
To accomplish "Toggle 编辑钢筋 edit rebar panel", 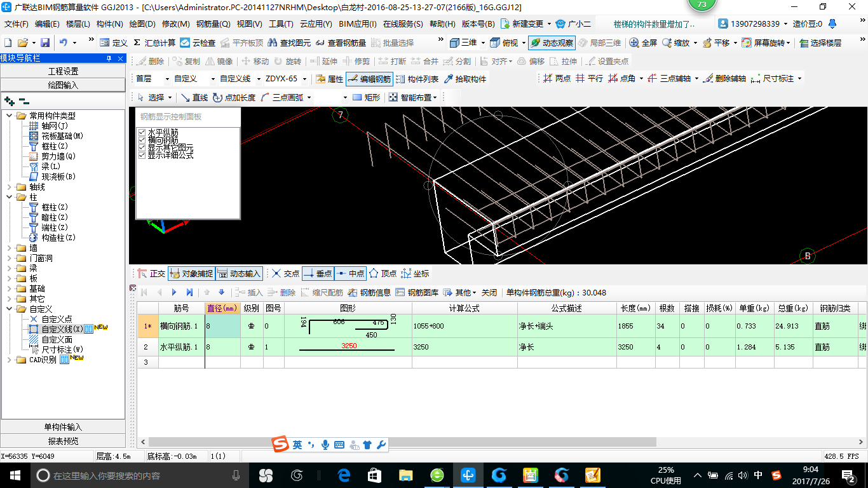I will tap(369, 79).
